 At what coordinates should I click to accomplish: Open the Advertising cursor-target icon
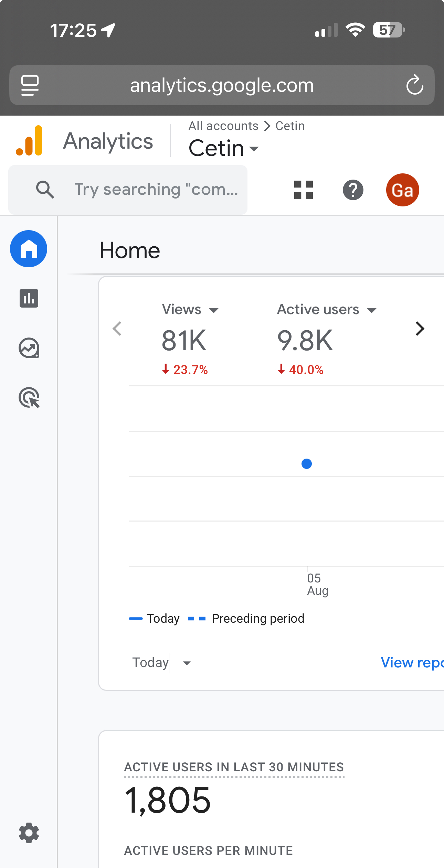(29, 398)
